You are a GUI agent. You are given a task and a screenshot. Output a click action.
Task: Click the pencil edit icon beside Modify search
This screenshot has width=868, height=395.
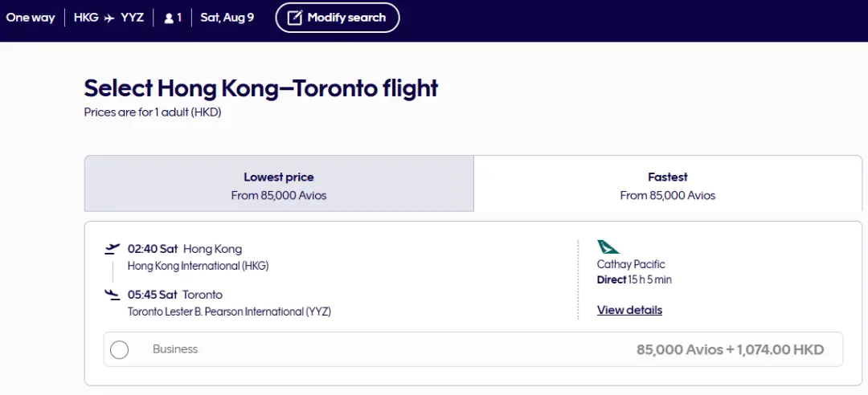(x=295, y=18)
